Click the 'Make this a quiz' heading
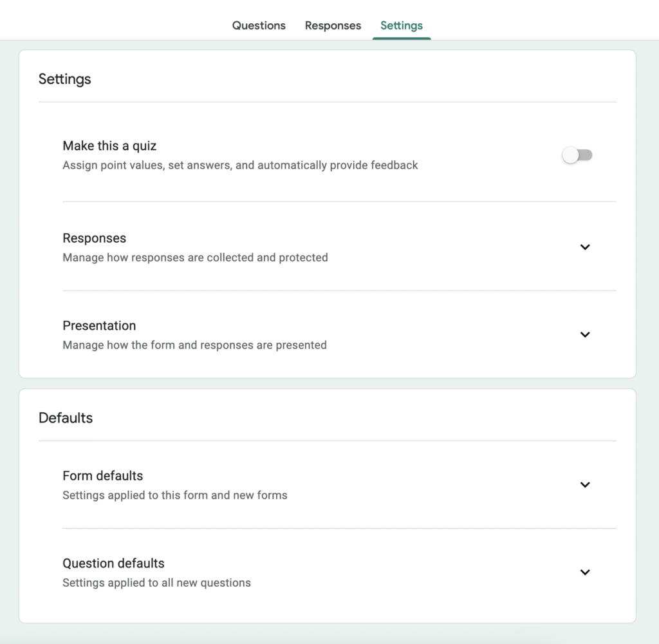 click(109, 146)
